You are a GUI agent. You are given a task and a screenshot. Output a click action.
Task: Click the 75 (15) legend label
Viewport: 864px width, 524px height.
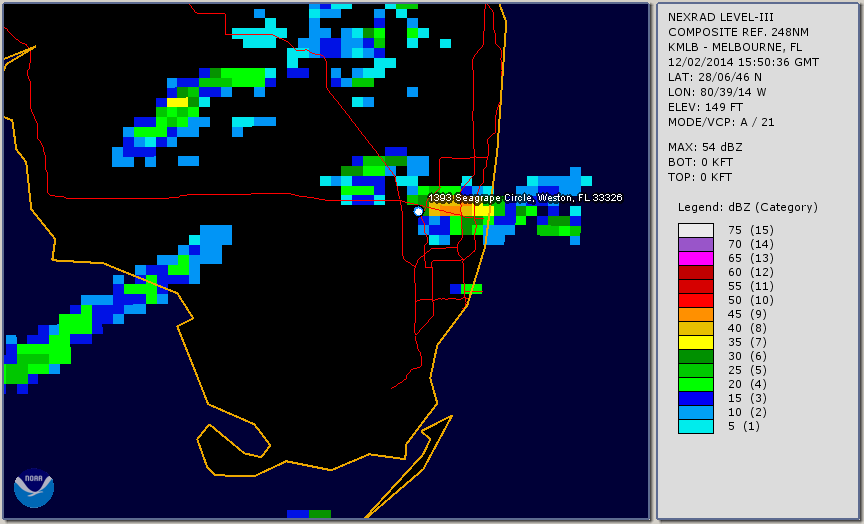point(750,230)
